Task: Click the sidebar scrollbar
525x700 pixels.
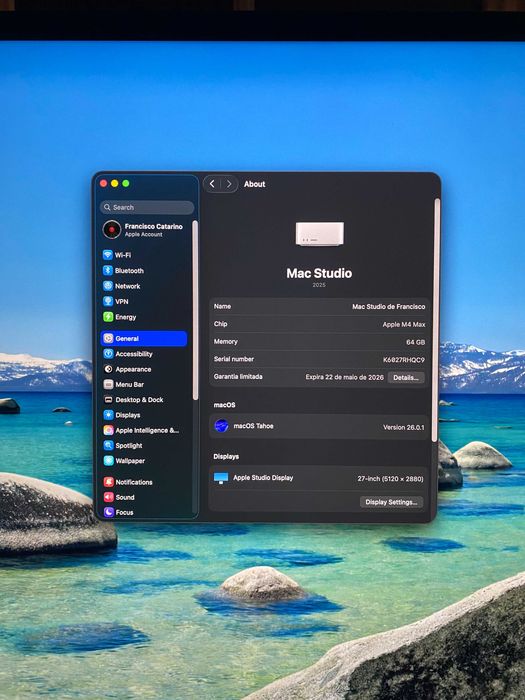Action: (195, 311)
